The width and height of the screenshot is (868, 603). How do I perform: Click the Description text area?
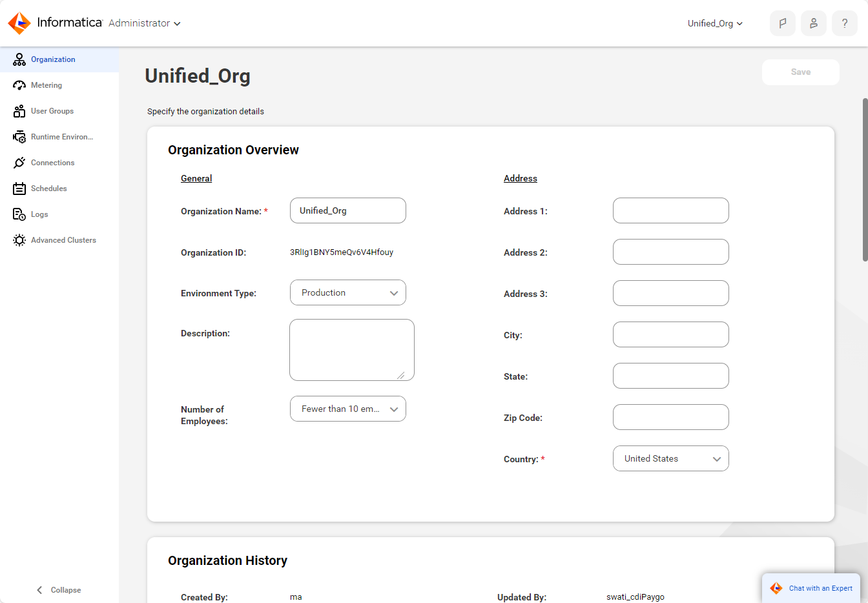(352, 350)
